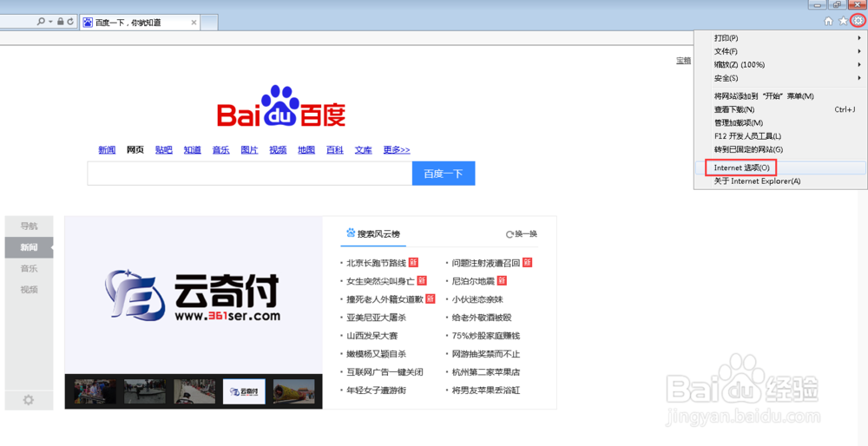Open the 尼泊尔地震 headline
Screen dimensions: 868x446
click(473, 281)
